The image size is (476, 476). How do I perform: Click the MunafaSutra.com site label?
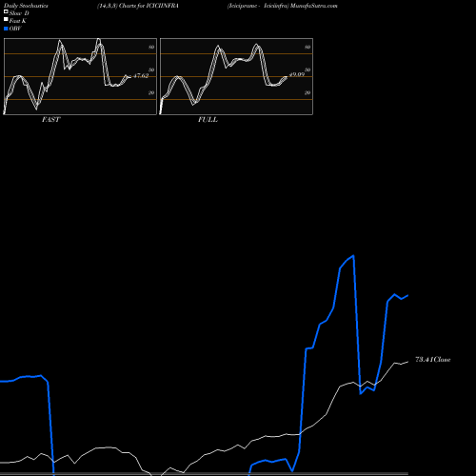tap(314, 6)
